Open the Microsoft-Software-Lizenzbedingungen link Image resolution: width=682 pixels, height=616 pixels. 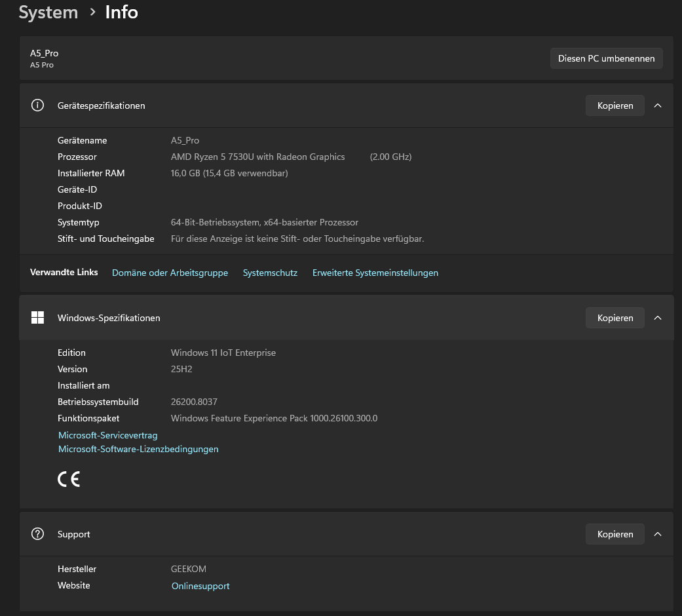138,450
